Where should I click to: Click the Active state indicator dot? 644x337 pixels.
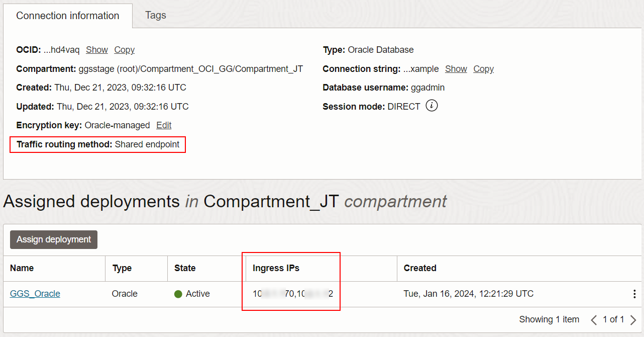pos(178,294)
